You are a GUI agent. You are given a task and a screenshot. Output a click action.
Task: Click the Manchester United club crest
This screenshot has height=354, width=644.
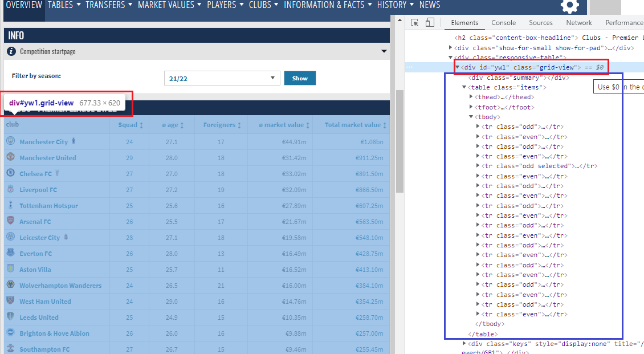[x=11, y=157]
